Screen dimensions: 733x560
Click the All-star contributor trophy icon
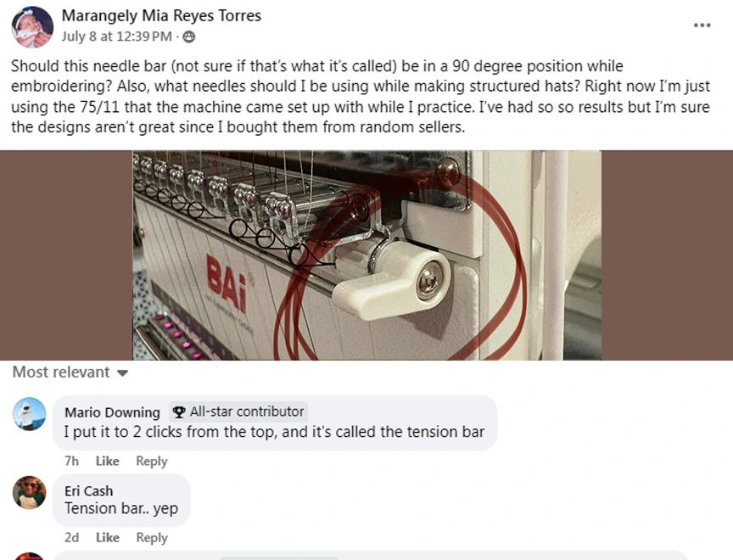pyautogui.click(x=178, y=412)
